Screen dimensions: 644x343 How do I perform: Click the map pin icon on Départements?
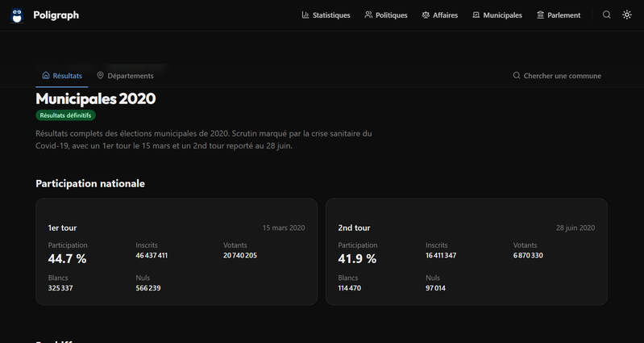(100, 75)
